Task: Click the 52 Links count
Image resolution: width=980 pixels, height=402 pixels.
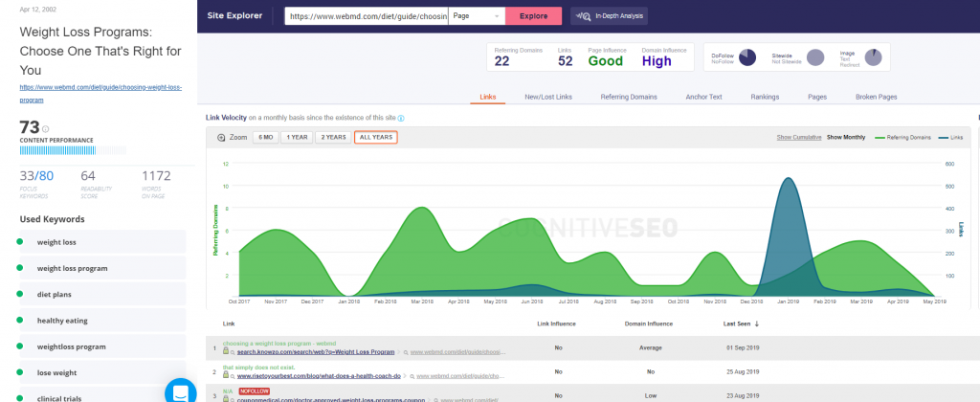Action: pyautogui.click(x=566, y=60)
